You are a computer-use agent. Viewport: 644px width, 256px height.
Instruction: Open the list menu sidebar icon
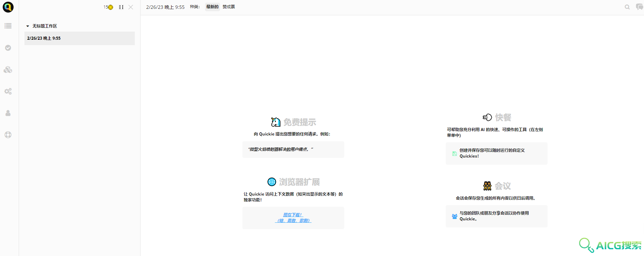[x=8, y=26]
